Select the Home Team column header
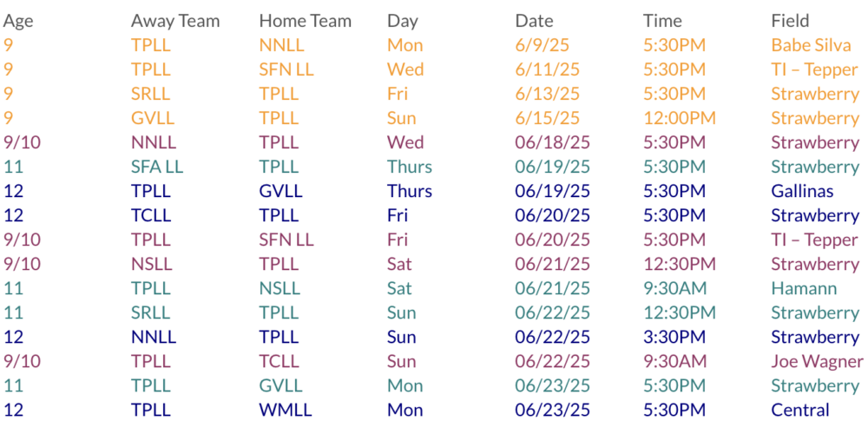 click(306, 21)
